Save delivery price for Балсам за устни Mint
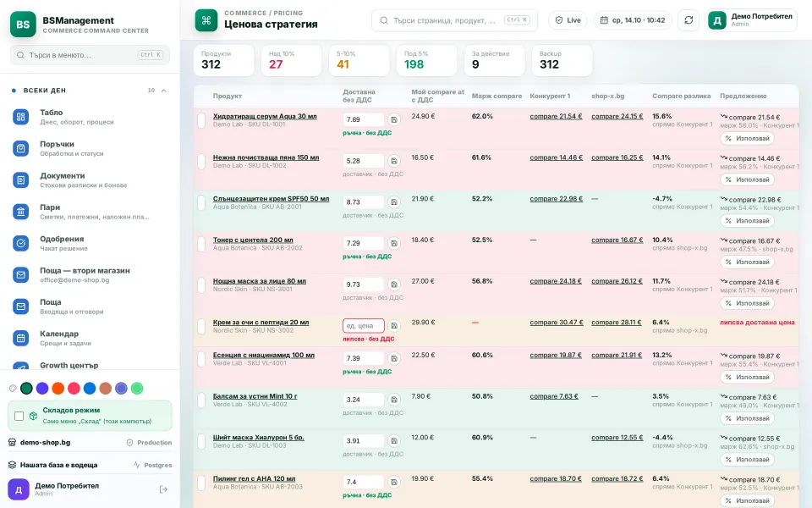This screenshot has width=812, height=508. point(394,400)
